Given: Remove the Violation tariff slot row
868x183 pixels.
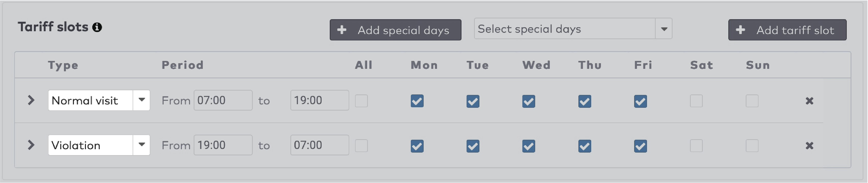Looking at the screenshot, I should coord(809,146).
